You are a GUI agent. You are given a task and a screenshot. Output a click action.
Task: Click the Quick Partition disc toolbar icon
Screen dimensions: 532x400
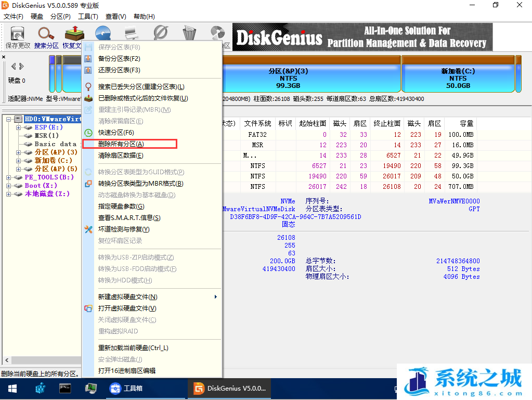[103, 33]
